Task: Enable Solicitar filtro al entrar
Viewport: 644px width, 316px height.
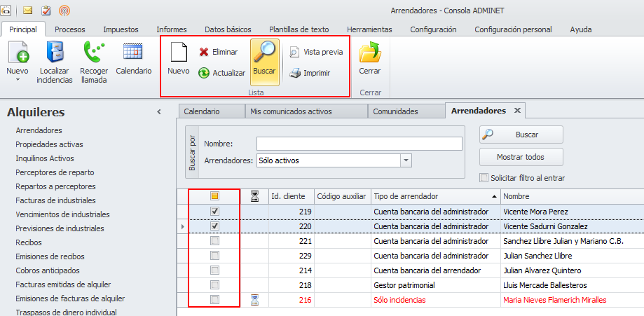Action: click(x=484, y=178)
